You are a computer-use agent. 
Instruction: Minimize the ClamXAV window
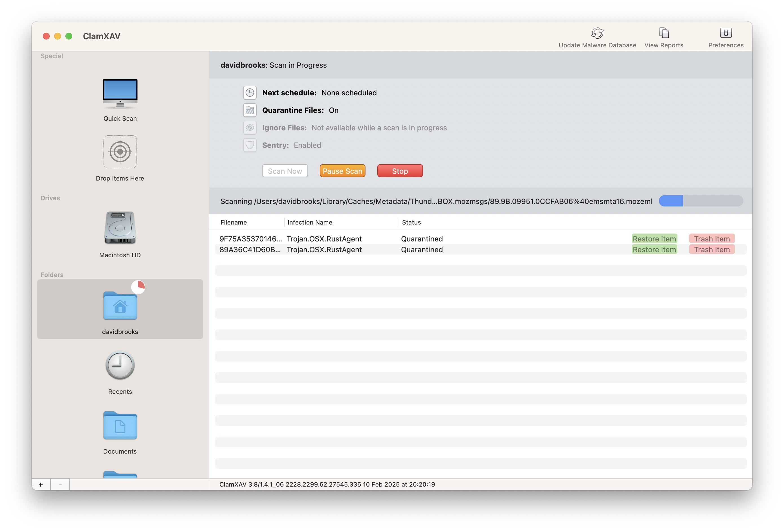point(57,36)
